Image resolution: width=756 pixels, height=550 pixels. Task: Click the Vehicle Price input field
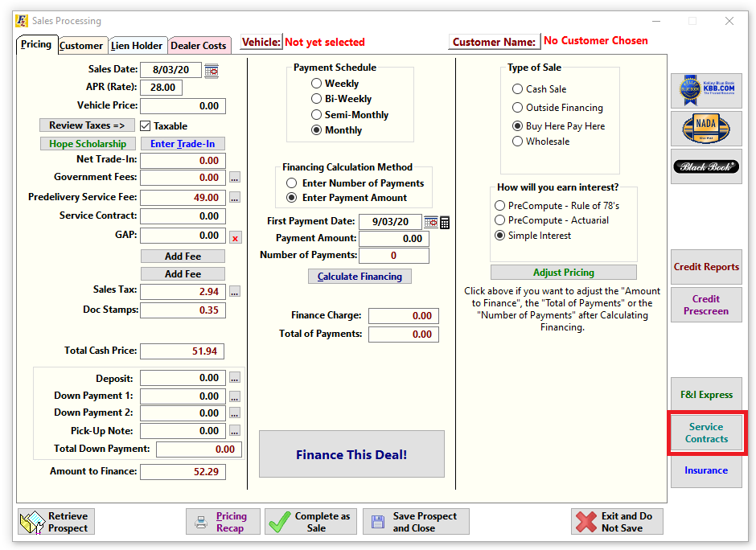point(183,106)
